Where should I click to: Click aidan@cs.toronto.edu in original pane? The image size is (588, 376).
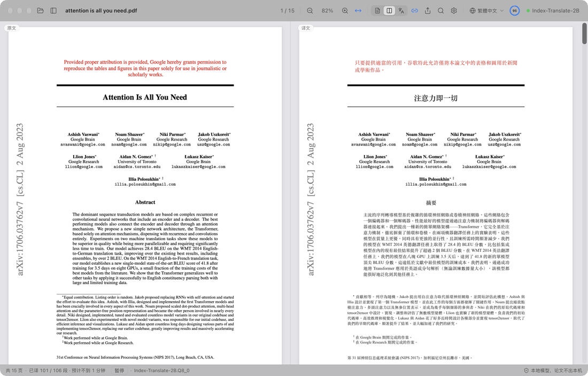point(137,167)
